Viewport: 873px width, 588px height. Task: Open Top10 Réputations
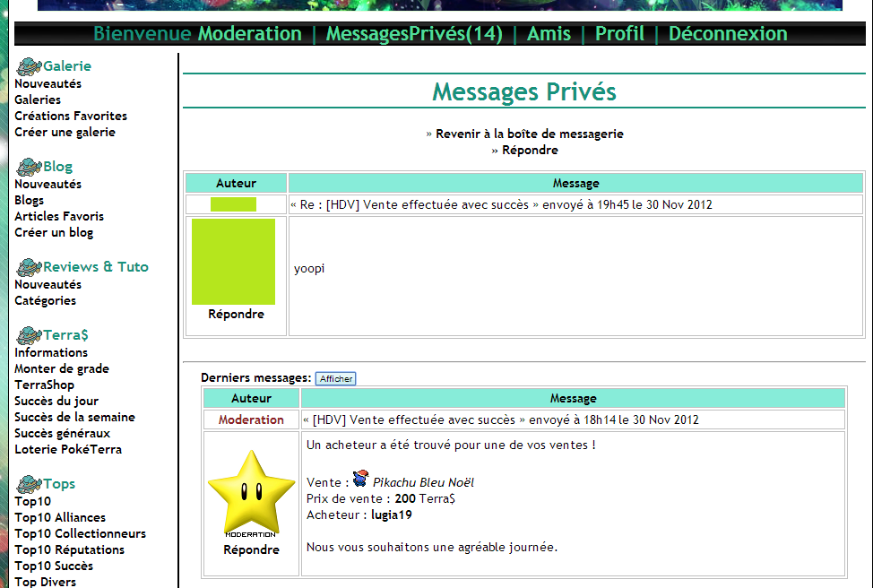(69, 549)
